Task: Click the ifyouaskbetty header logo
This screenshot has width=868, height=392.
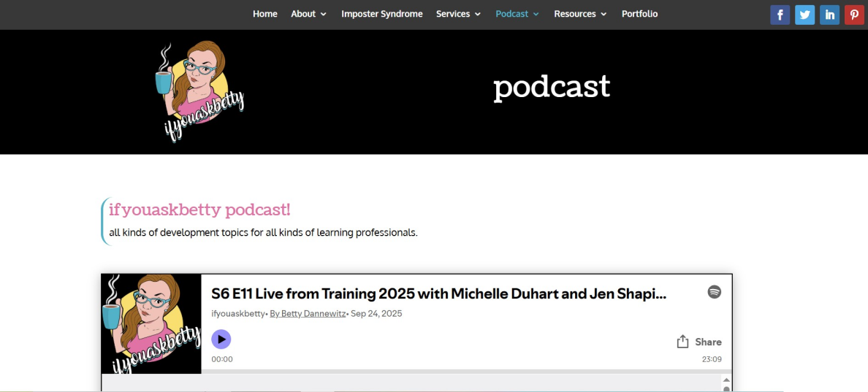Action: click(x=199, y=91)
